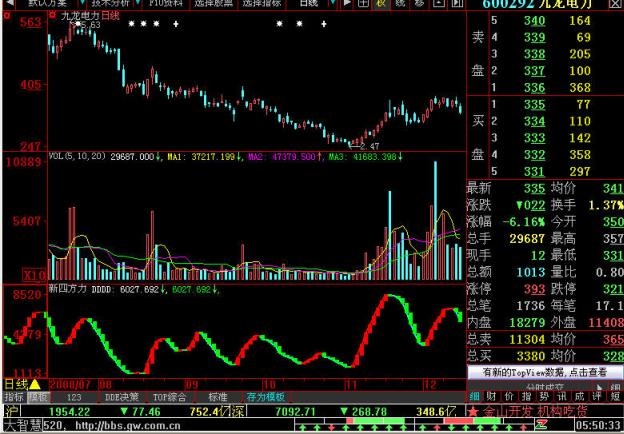Switch to the 财 tab in right panel

tap(491, 397)
